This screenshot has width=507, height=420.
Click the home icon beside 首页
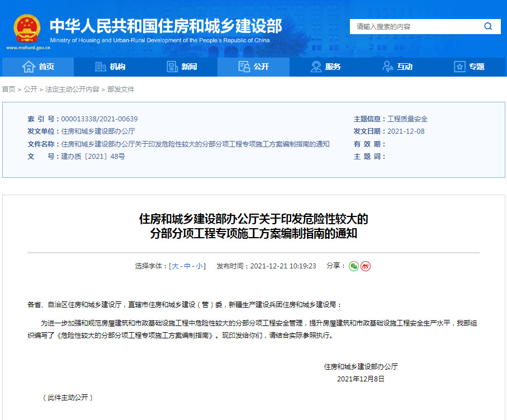coord(29,67)
